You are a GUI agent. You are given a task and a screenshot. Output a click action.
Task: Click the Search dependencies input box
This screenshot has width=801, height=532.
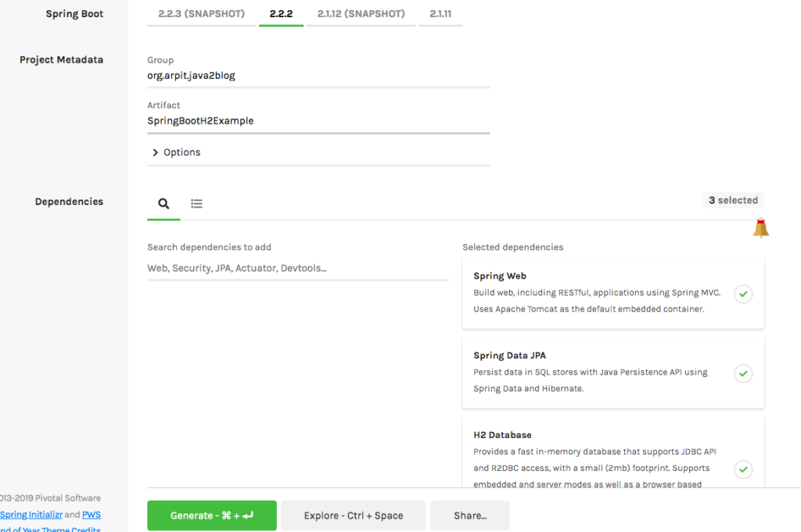[297, 268]
